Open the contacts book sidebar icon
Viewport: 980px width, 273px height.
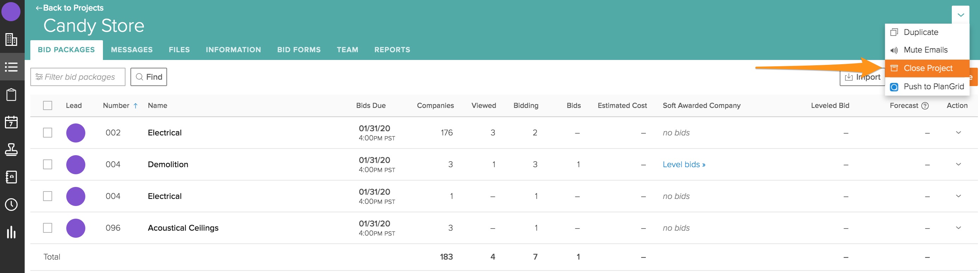[x=11, y=177]
